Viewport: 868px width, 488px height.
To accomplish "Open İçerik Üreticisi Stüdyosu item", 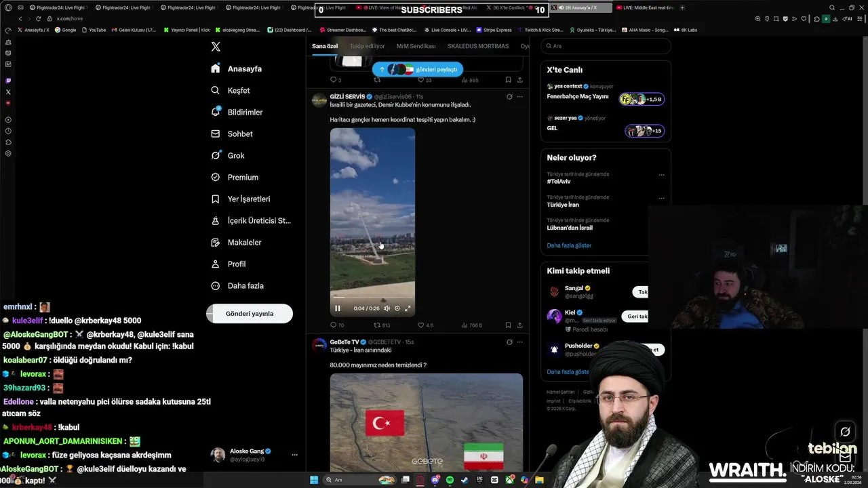I will (x=251, y=220).
